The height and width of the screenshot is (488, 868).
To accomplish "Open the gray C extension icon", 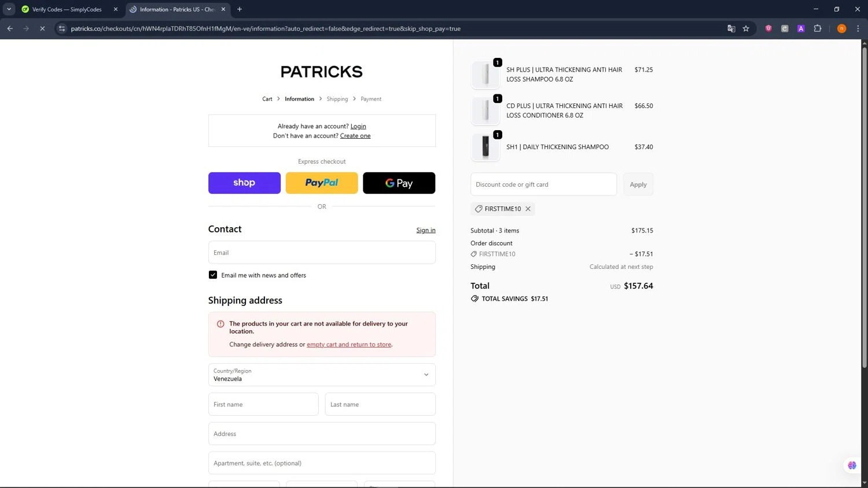I will pyautogui.click(x=785, y=28).
